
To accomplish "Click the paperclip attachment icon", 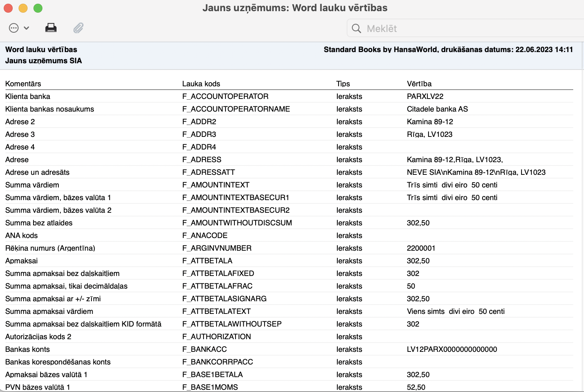I will pos(78,28).
